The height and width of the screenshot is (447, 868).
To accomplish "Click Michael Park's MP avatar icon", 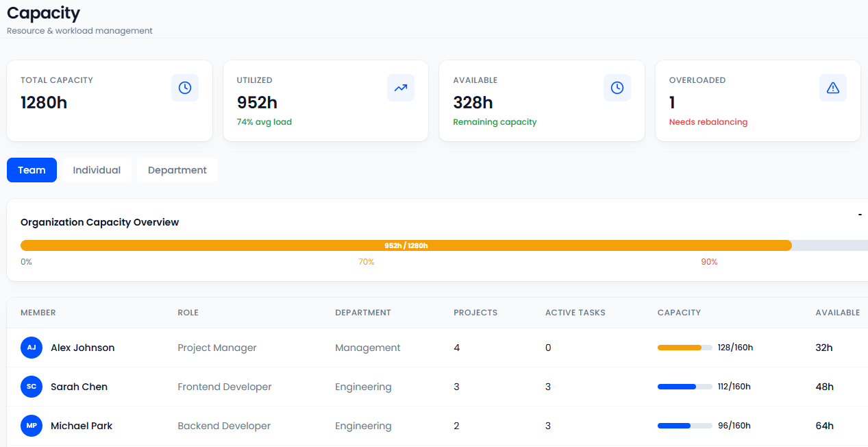I will [32, 426].
